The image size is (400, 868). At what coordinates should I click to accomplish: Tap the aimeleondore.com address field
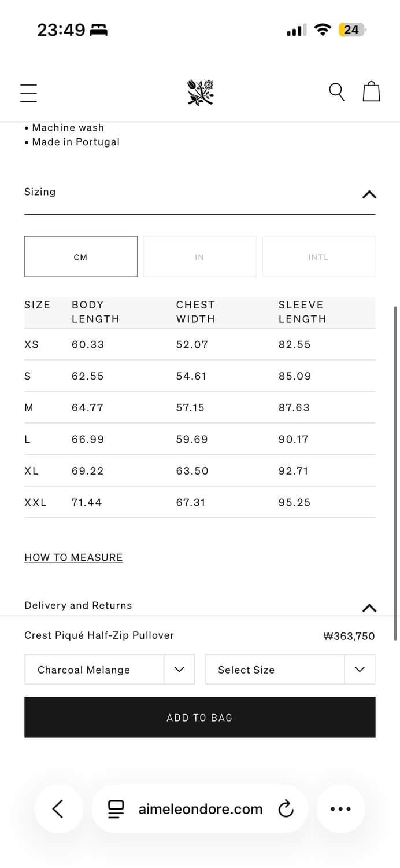point(200,809)
